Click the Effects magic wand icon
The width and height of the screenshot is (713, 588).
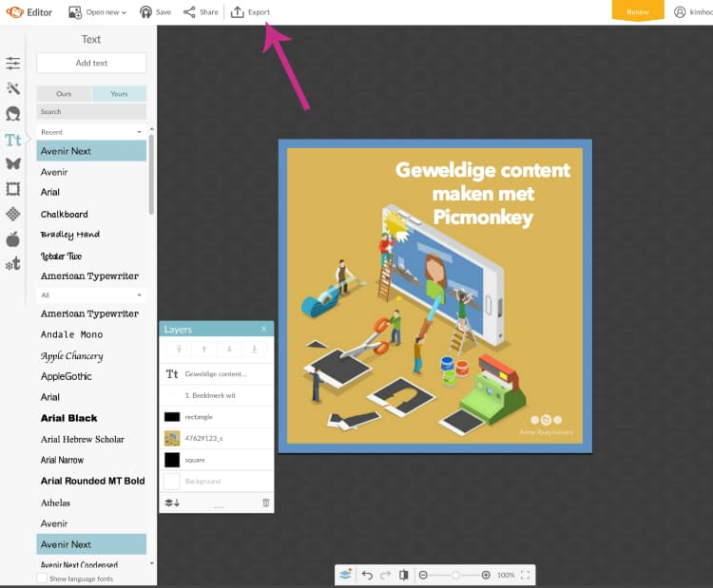click(x=13, y=88)
